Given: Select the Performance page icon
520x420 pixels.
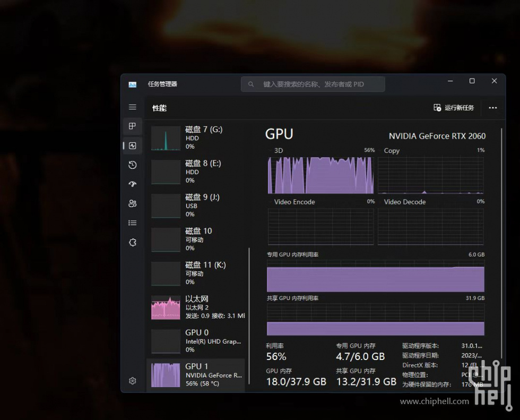Looking at the screenshot, I should click(132, 145).
